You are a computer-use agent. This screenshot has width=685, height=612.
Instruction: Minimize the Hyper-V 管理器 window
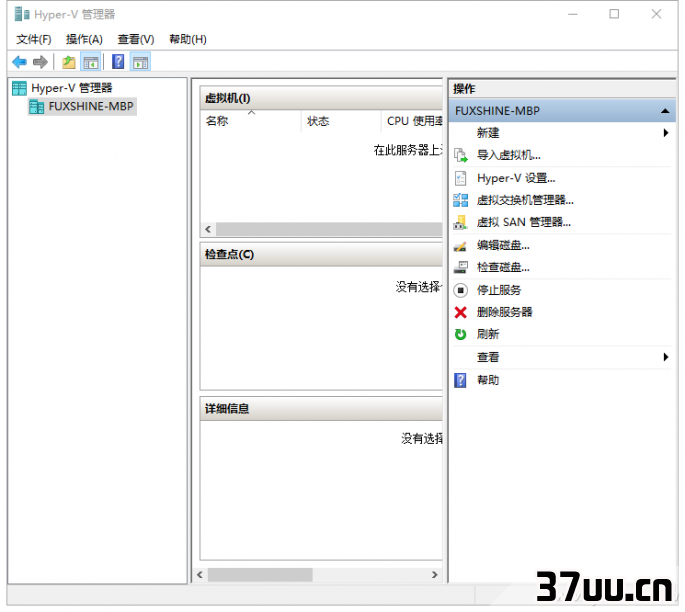click(573, 14)
